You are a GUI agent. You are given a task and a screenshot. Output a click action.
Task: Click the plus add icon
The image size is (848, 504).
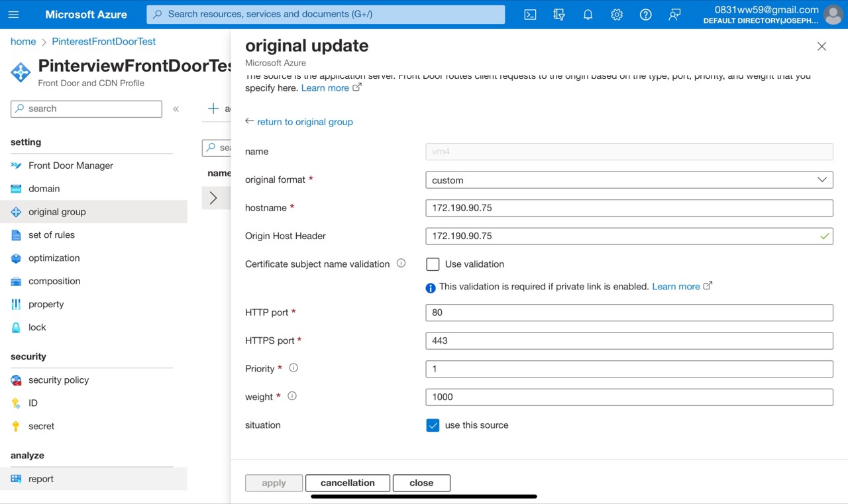(x=213, y=109)
